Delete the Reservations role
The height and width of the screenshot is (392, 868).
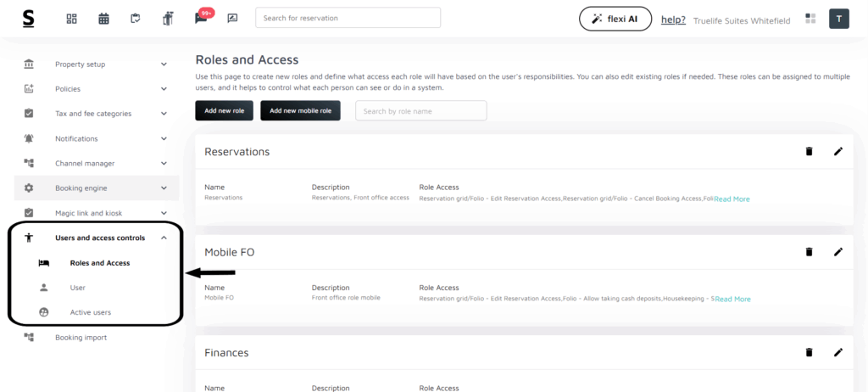(809, 151)
